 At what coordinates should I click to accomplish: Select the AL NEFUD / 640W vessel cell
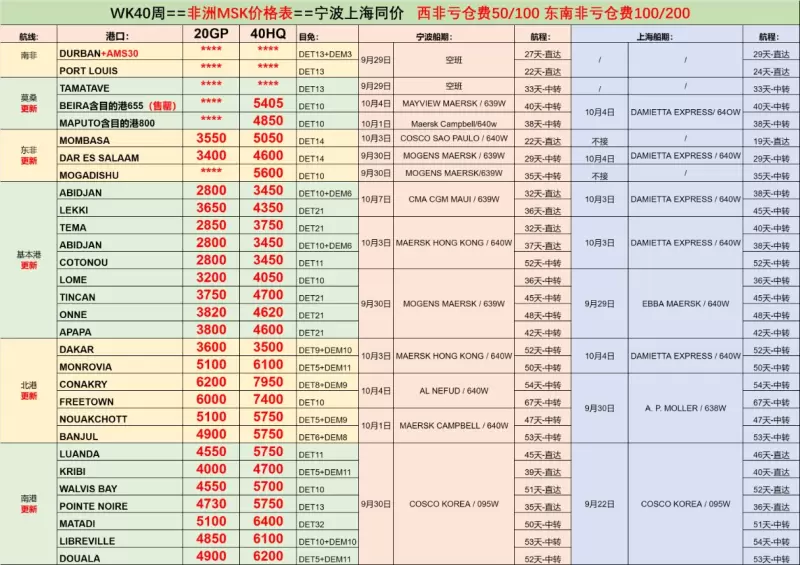pyautogui.click(x=454, y=391)
